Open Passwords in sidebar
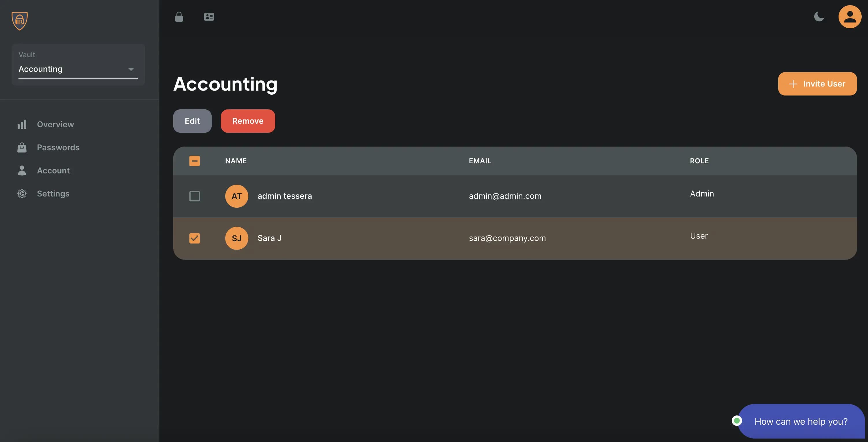Image resolution: width=868 pixels, height=442 pixels. pos(58,147)
